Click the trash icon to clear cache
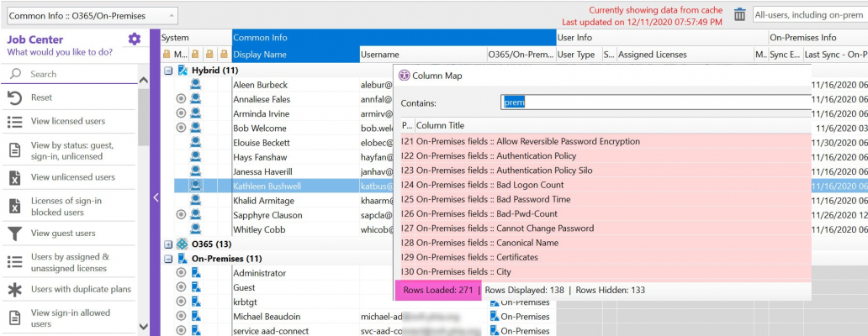 coord(739,15)
